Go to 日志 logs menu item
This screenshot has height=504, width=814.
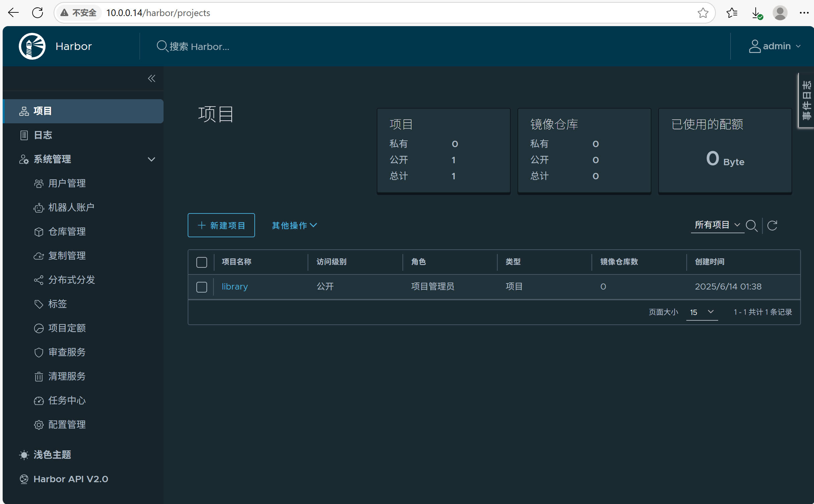point(43,135)
